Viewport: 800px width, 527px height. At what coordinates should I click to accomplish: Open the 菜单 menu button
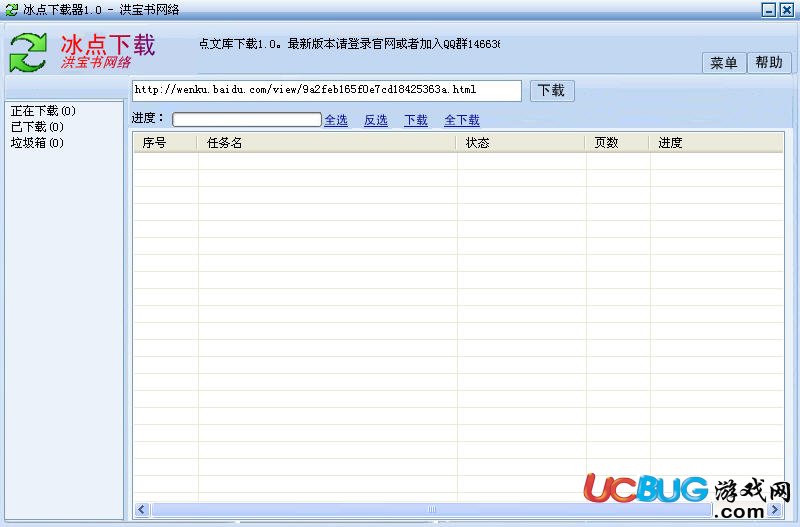click(723, 63)
